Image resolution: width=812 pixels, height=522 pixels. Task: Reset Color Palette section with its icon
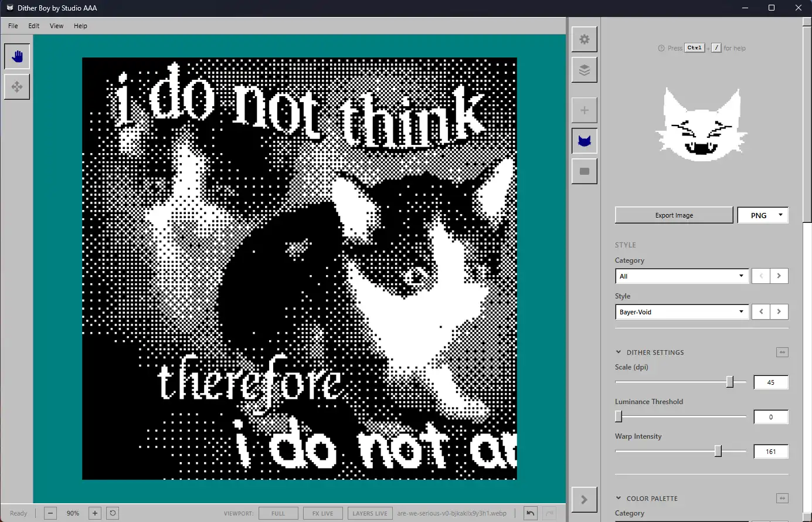click(x=782, y=499)
